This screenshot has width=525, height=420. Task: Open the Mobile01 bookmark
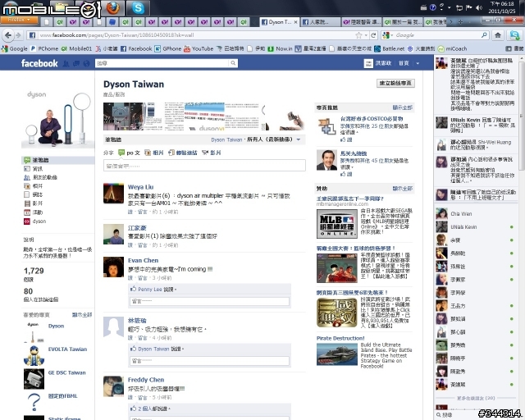pyautogui.click(x=76, y=48)
